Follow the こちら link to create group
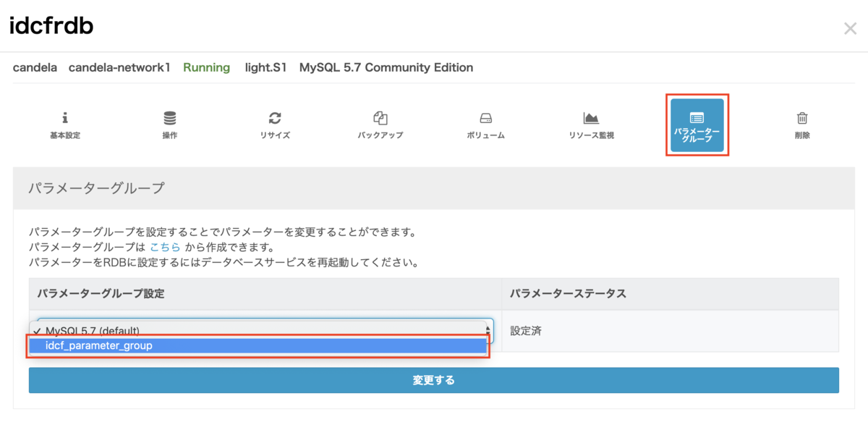Viewport: 868px width, 438px height. pos(165,247)
